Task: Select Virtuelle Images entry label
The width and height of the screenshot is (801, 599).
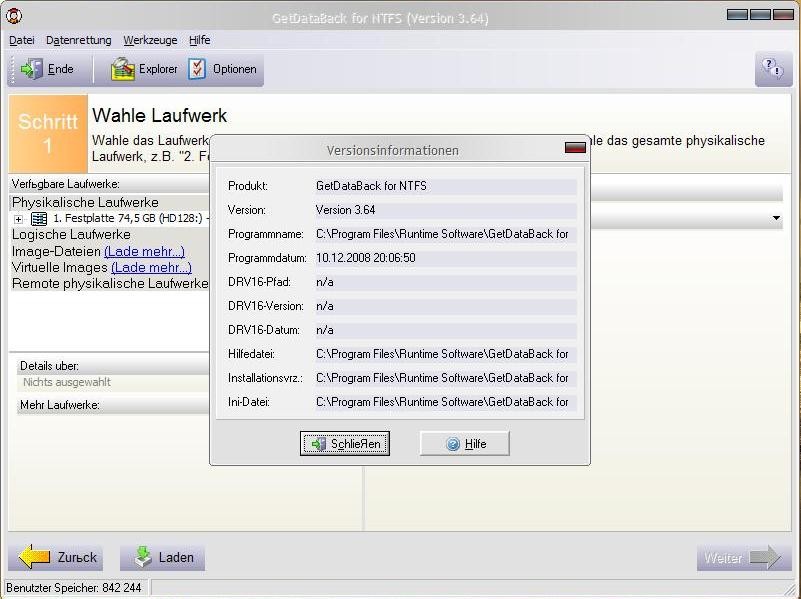Action: click(x=59, y=268)
